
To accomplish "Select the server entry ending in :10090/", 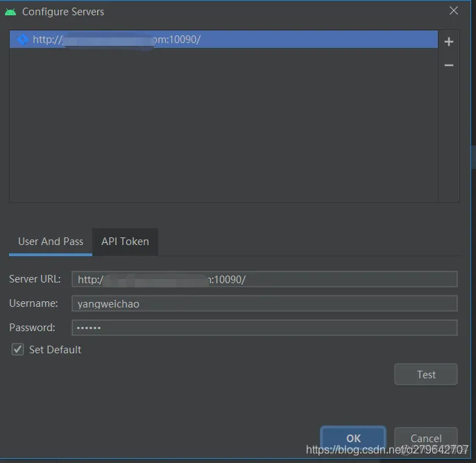I will 223,39.
